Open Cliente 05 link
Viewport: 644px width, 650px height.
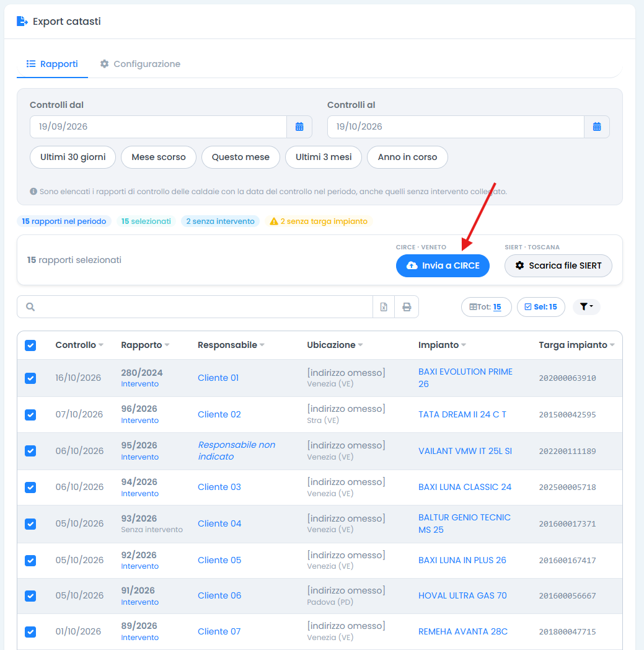tap(219, 561)
